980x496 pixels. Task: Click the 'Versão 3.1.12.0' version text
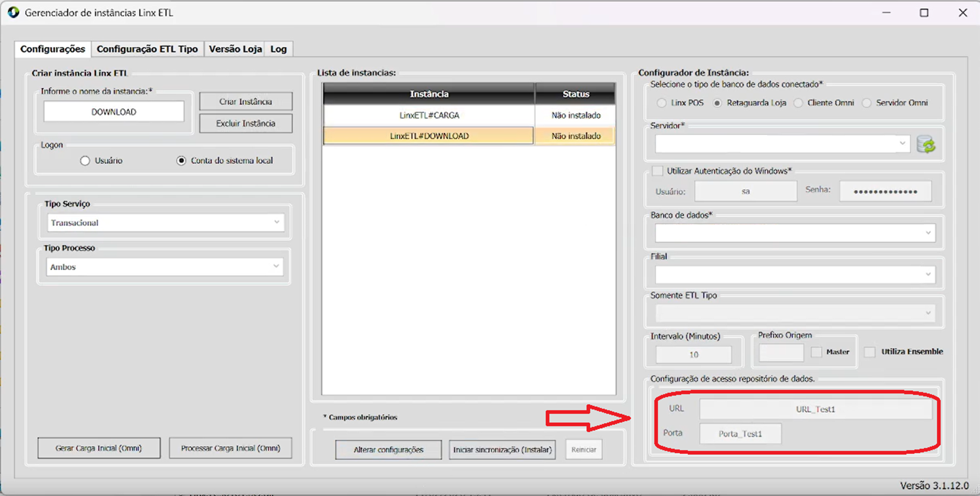(x=934, y=486)
